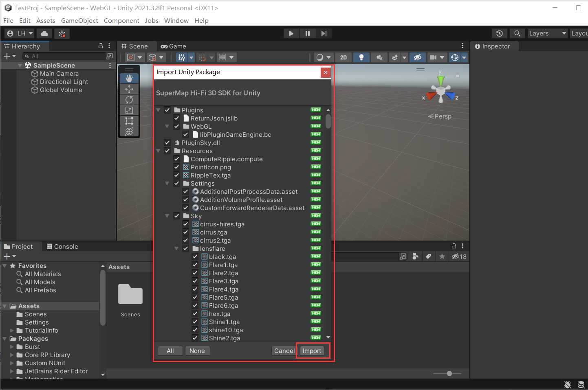Select the Rect transform tool

coord(129,121)
